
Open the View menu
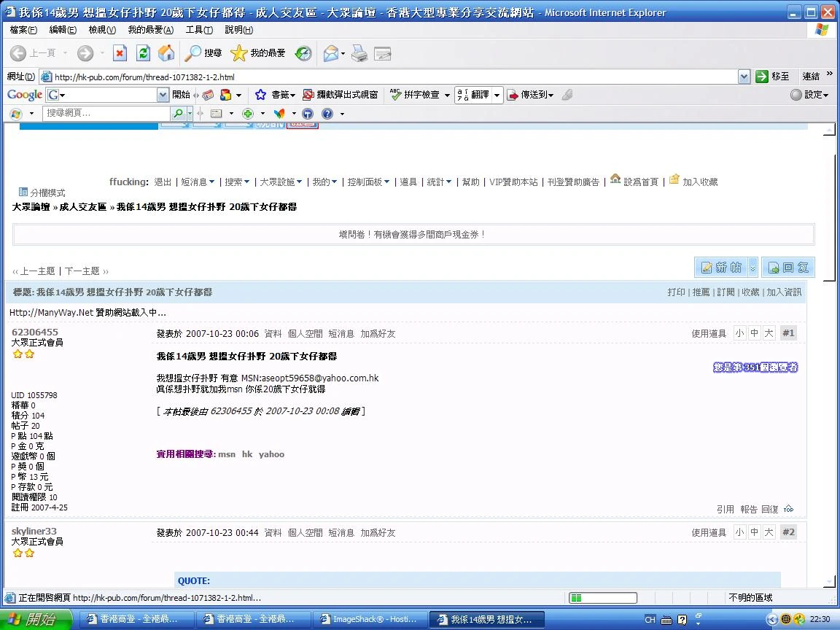102,30
